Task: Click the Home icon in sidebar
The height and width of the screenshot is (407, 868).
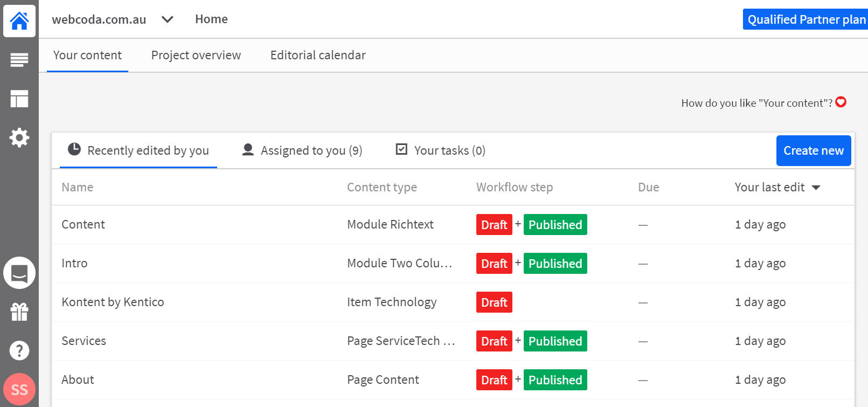Action: 19,21
